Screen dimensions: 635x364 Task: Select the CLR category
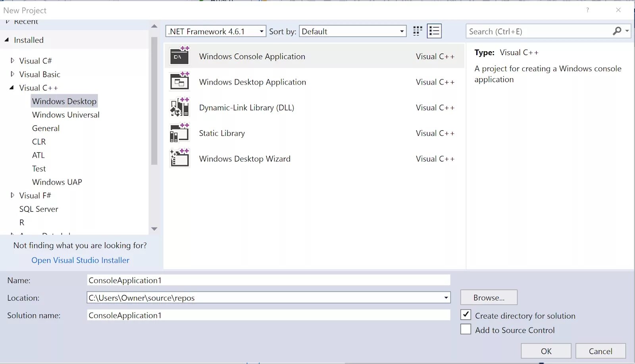pos(39,142)
